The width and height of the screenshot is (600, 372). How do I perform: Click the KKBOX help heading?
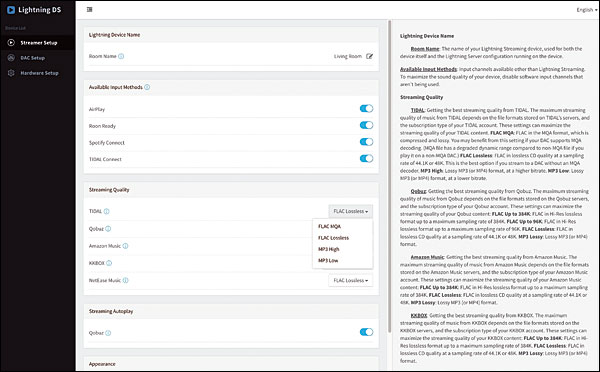click(419, 316)
